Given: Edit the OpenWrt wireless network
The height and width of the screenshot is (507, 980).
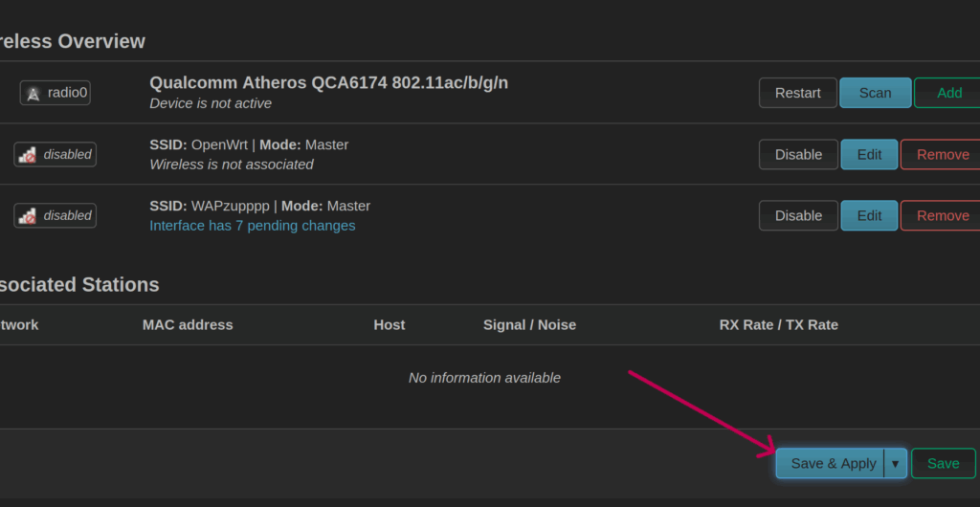Looking at the screenshot, I should click(869, 154).
